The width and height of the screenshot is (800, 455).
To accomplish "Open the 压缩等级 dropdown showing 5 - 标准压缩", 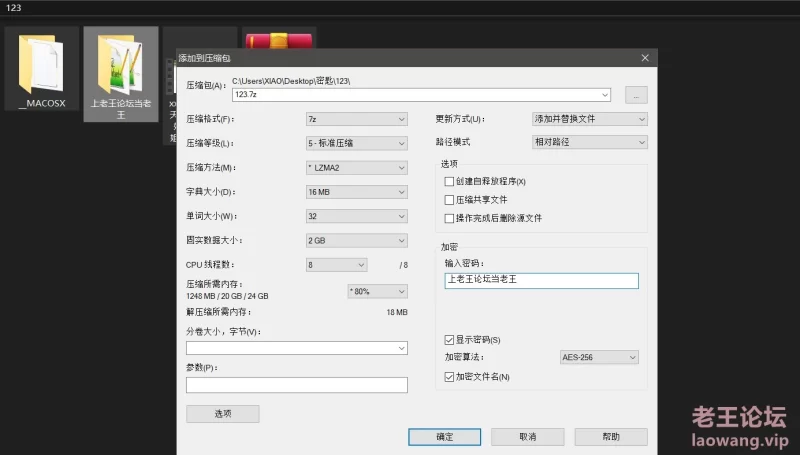I will click(357, 143).
